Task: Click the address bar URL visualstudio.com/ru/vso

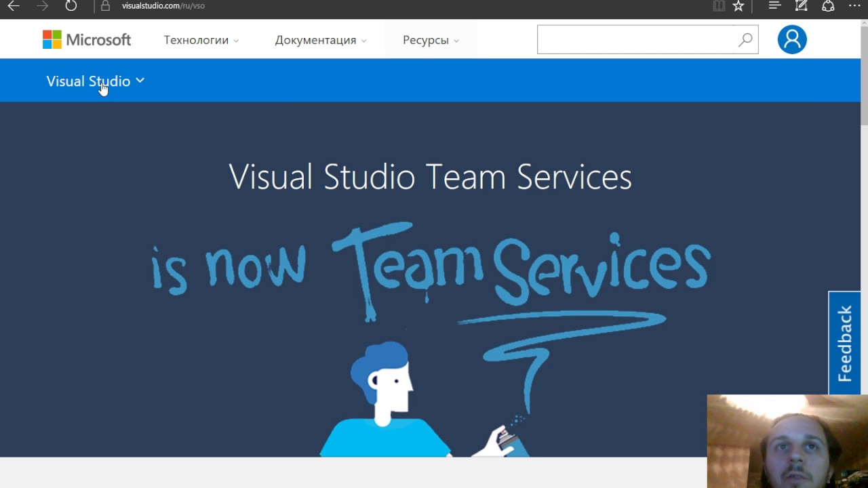Action: click(x=163, y=5)
